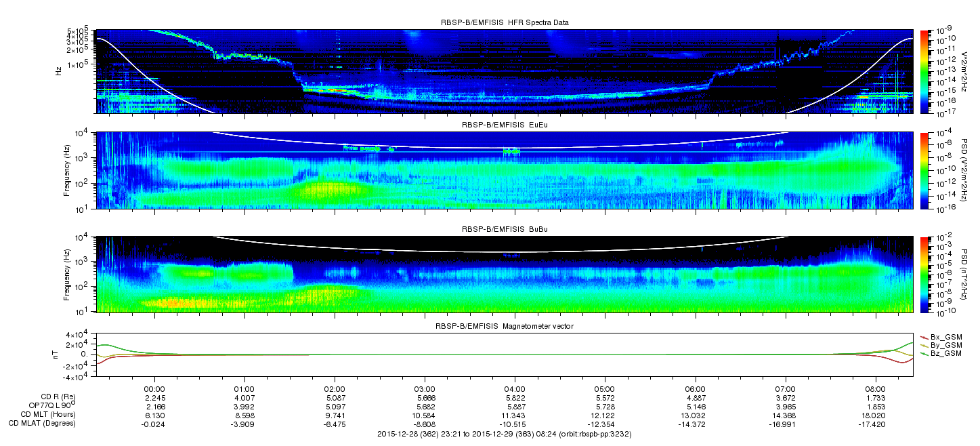Click the RBSP-B/EMFISIS HFR Spectra Data title
Viewport: 980px width, 446px height.
pyautogui.click(x=504, y=22)
